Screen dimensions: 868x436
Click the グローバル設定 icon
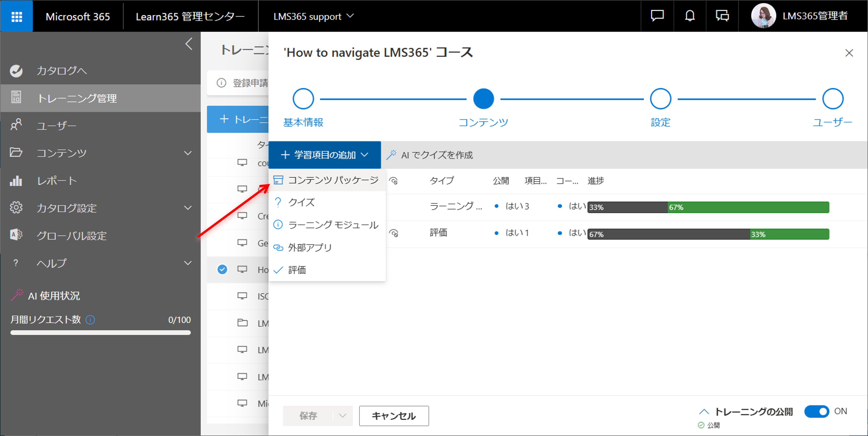click(x=16, y=235)
